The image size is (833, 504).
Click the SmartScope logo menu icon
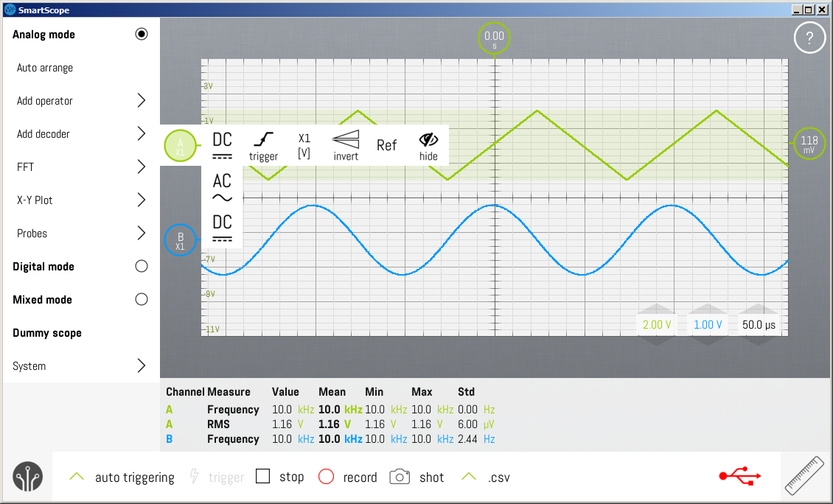27,477
